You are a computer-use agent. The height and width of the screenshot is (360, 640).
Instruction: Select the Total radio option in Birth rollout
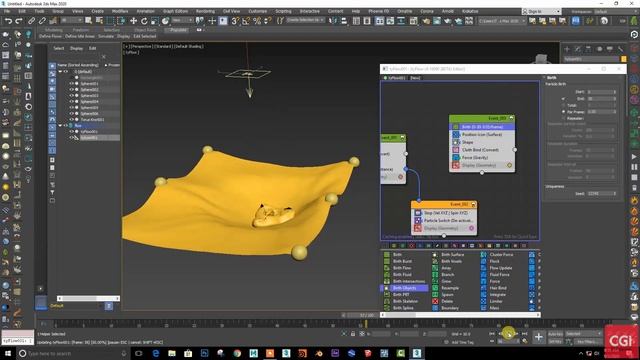564,105
